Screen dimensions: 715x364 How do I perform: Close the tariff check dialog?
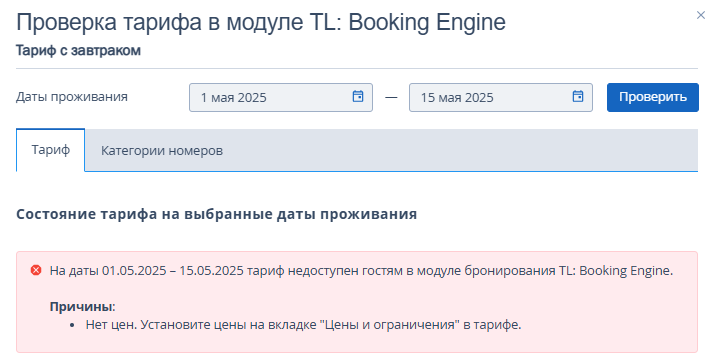(700, 16)
